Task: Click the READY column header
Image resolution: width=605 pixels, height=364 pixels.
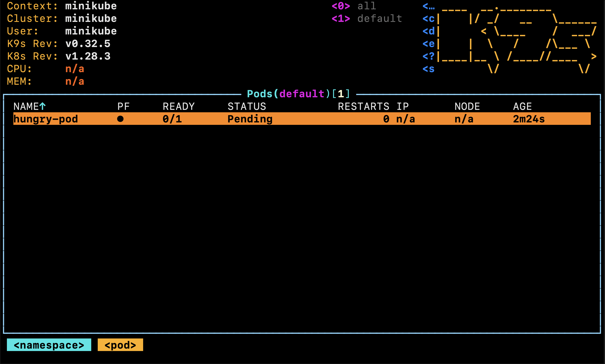Action: pos(179,106)
